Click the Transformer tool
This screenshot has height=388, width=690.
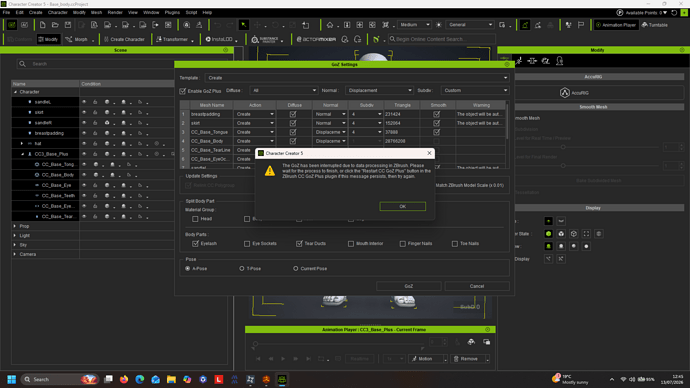172,39
